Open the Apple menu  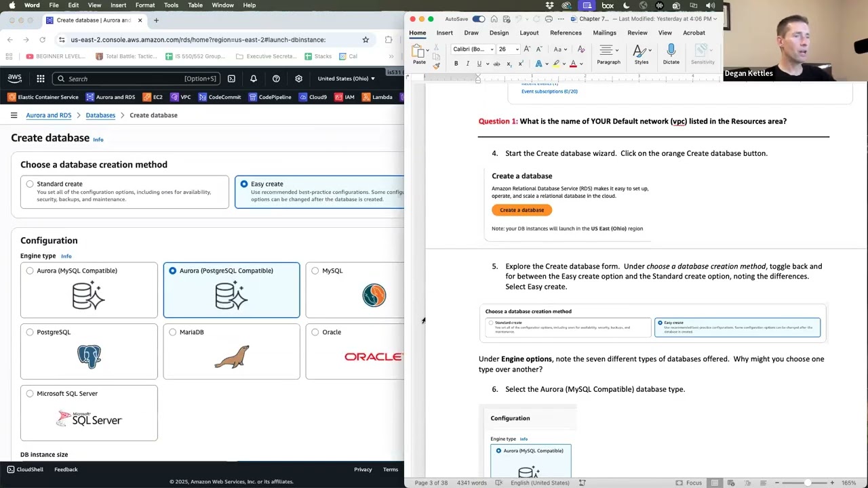tap(12, 5)
